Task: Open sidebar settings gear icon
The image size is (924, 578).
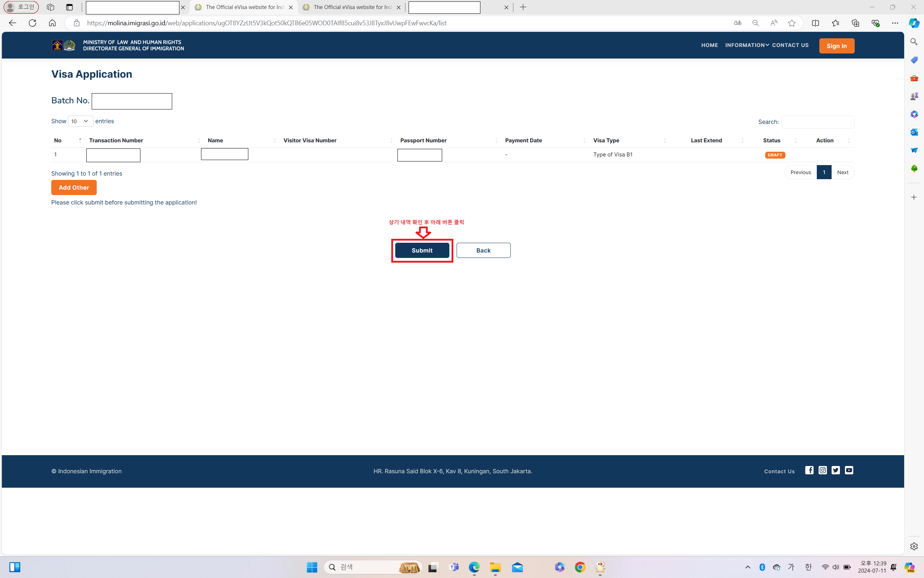Action: click(914, 546)
